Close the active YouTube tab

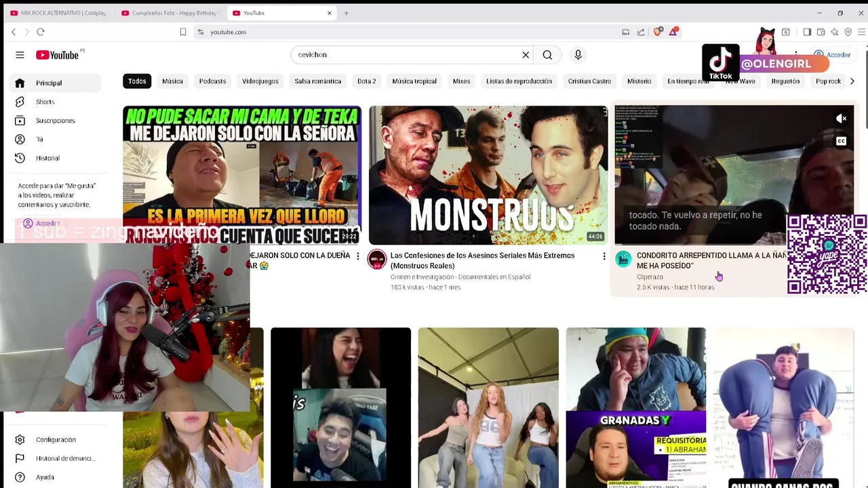click(330, 13)
